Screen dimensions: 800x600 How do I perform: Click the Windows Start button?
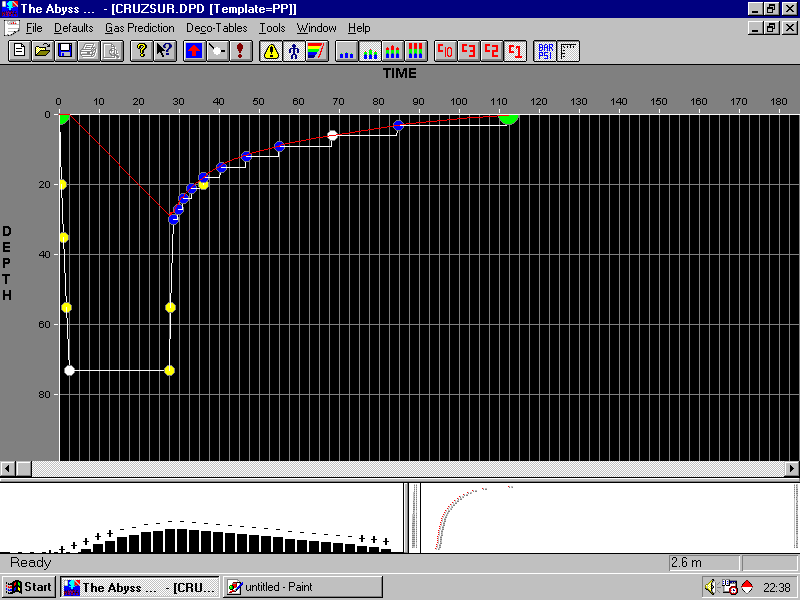(28, 587)
